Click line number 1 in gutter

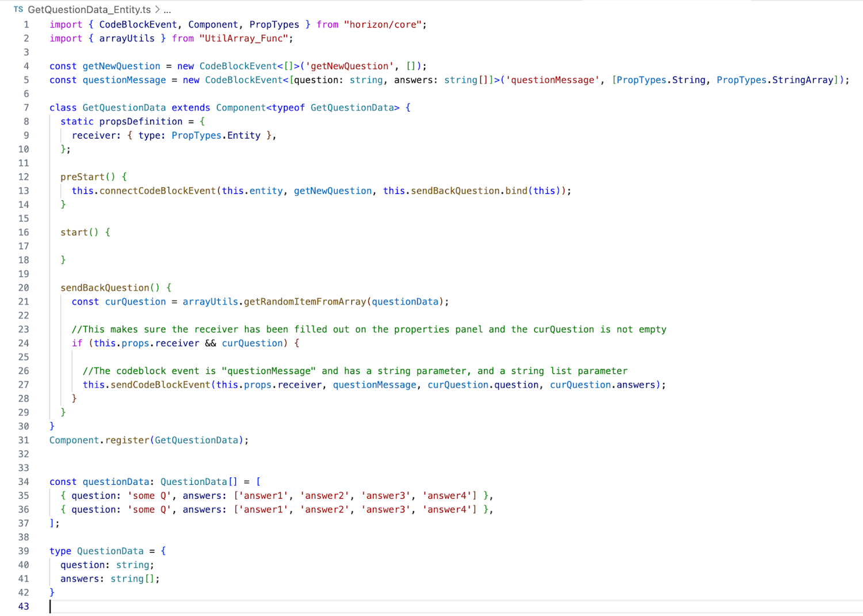click(26, 25)
